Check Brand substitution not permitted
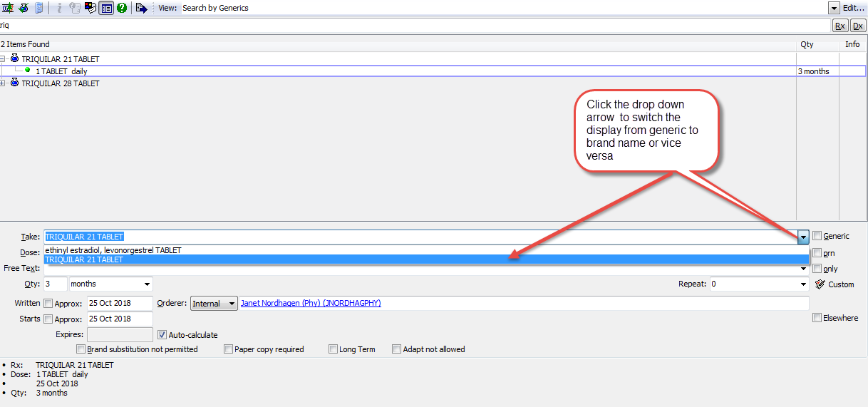The width and height of the screenshot is (868, 407). [81, 349]
